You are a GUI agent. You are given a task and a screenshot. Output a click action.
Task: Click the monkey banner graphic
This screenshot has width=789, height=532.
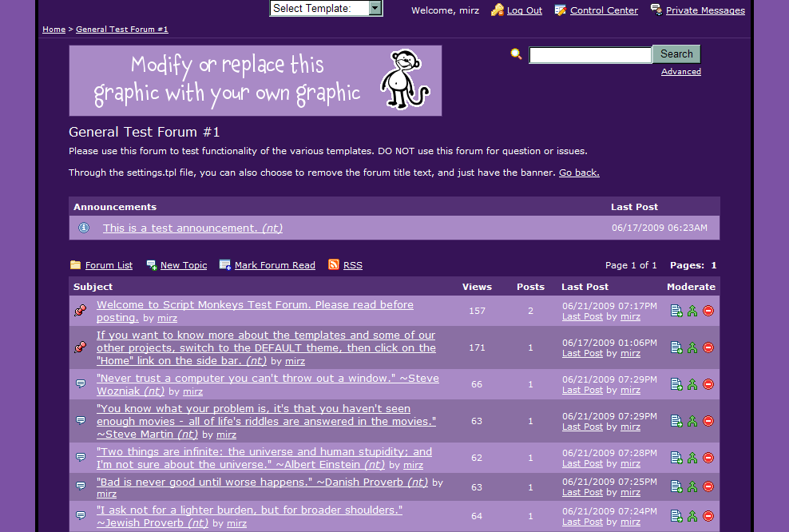pyautogui.click(x=255, y=81)
